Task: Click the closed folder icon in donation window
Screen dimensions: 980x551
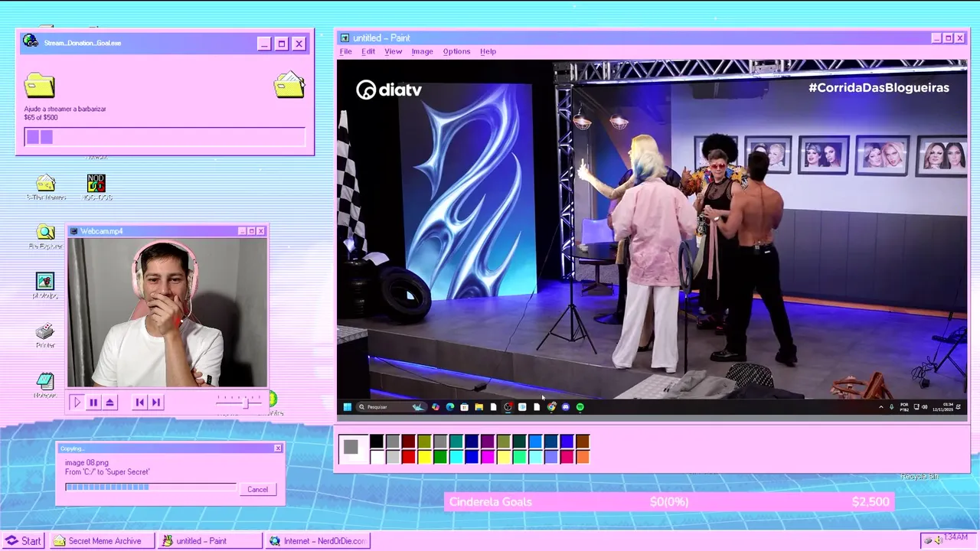Action: click(39, 85)
